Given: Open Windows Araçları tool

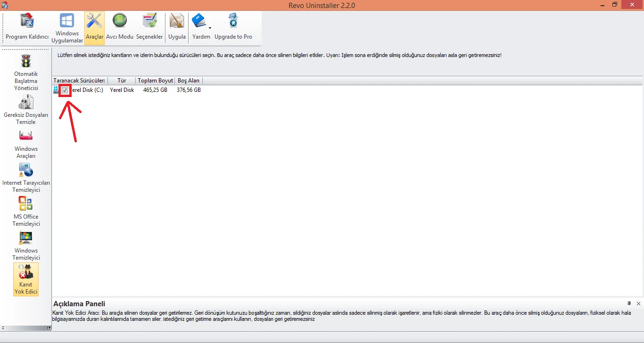Looking at the screenshot, I should pos(26,144).
